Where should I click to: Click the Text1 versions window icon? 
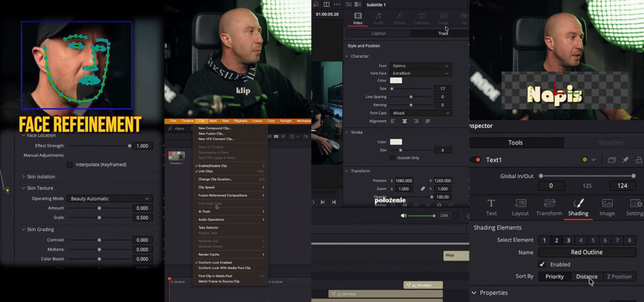(612, 160)
